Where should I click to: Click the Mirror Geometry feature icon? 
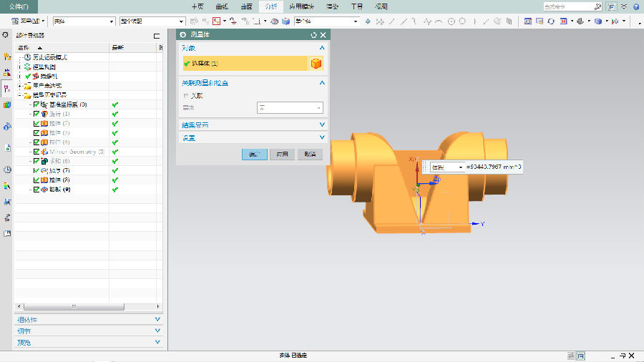click(45, 152)
